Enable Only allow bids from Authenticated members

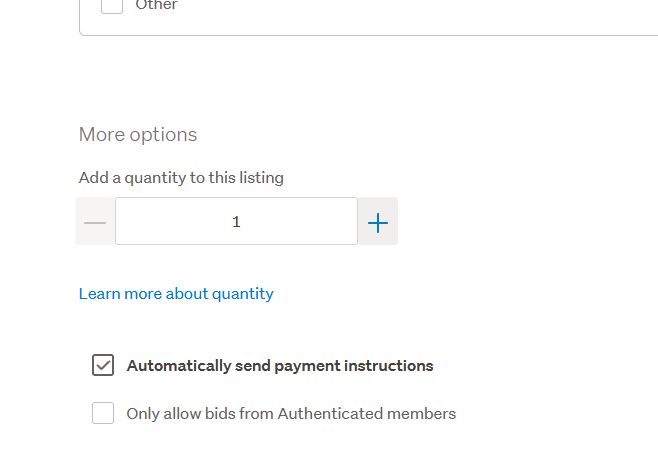click(x=103, y=413)
